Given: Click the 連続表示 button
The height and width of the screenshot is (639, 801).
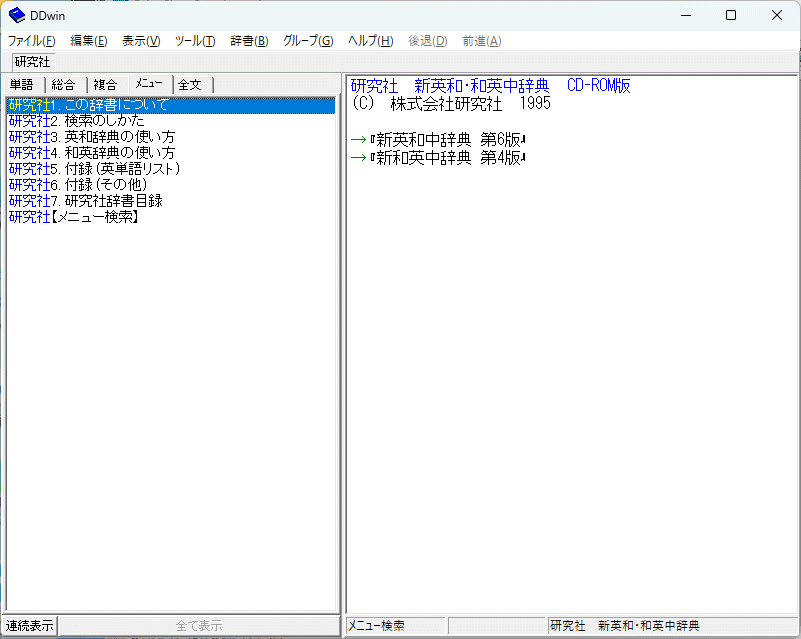Looking at the screenshot, I should tap(30, 625).
